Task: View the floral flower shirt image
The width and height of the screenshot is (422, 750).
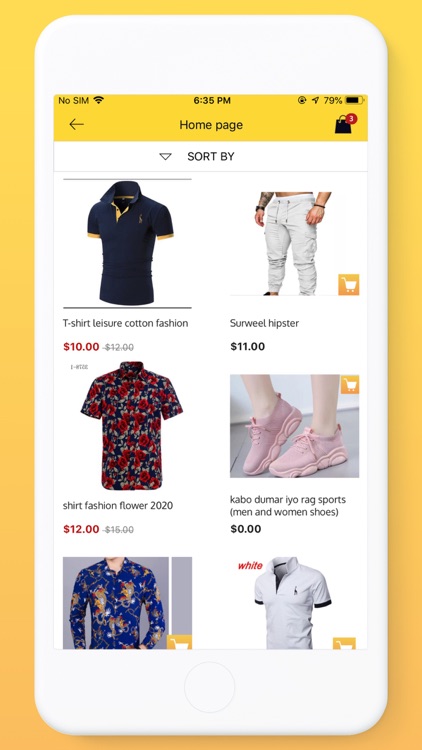Action: coord(127,426)
